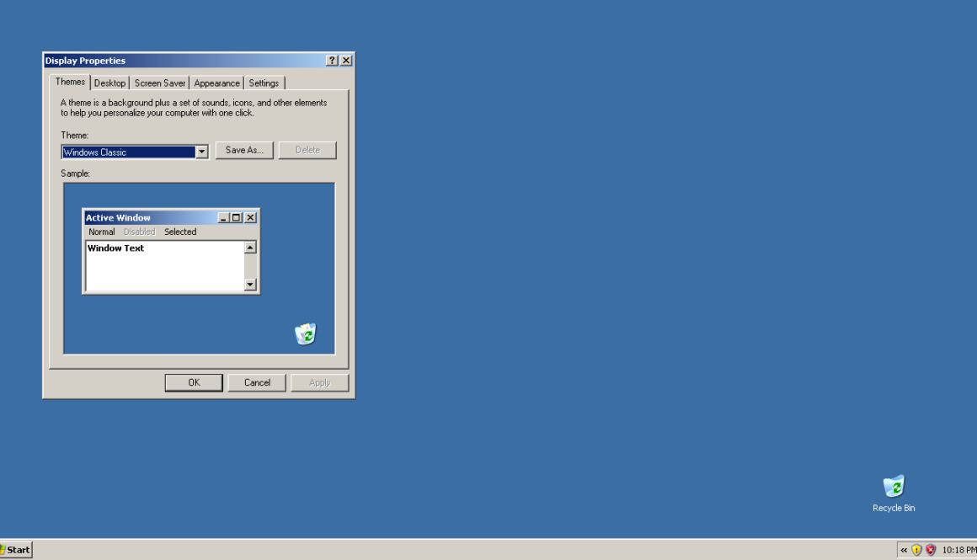This screenshot has height=560, width=977.
Task: Click the 10:18 PM taskbar clock
Action: [x=959, y=549]
